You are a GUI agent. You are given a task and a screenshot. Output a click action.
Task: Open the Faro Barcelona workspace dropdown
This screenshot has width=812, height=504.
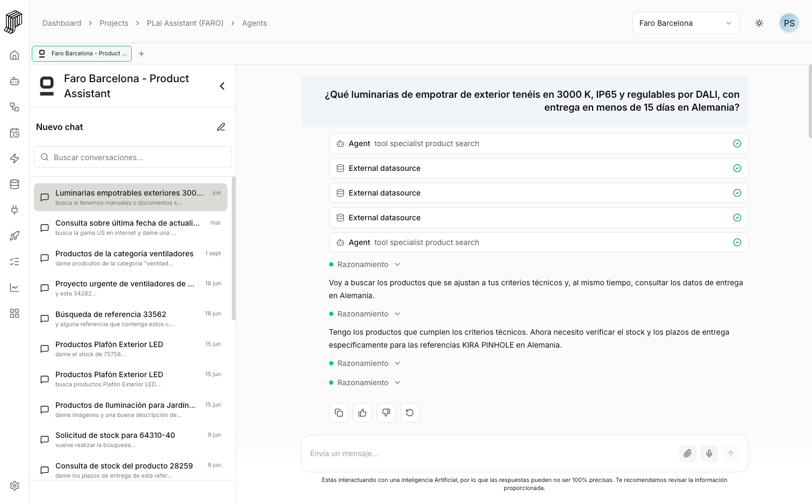[x=686, y=23]
